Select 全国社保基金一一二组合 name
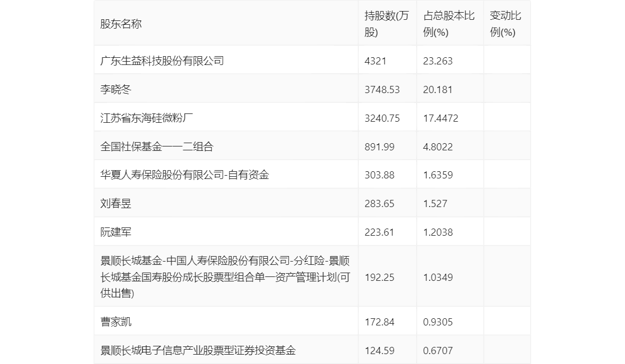The image size is (625, 364). tap(157, 146)
